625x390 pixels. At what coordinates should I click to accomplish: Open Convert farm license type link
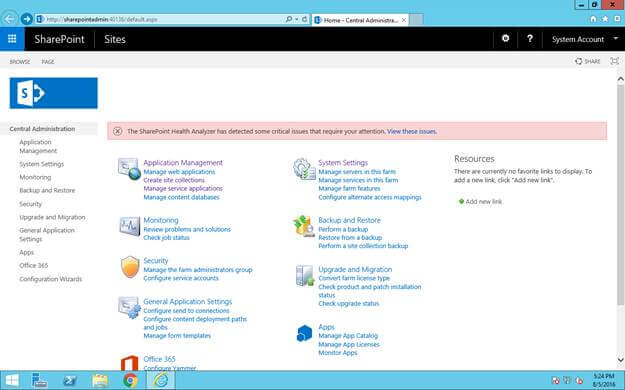354,278
